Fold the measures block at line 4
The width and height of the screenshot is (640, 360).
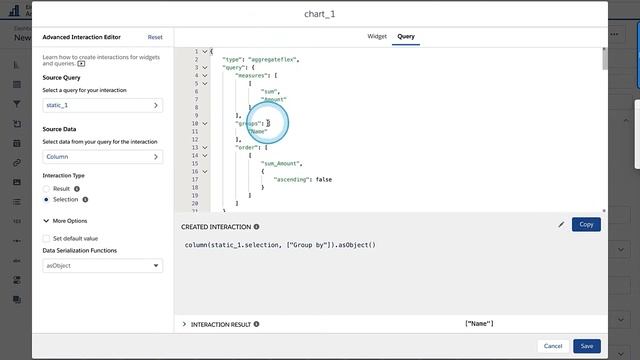pos(205,76)
